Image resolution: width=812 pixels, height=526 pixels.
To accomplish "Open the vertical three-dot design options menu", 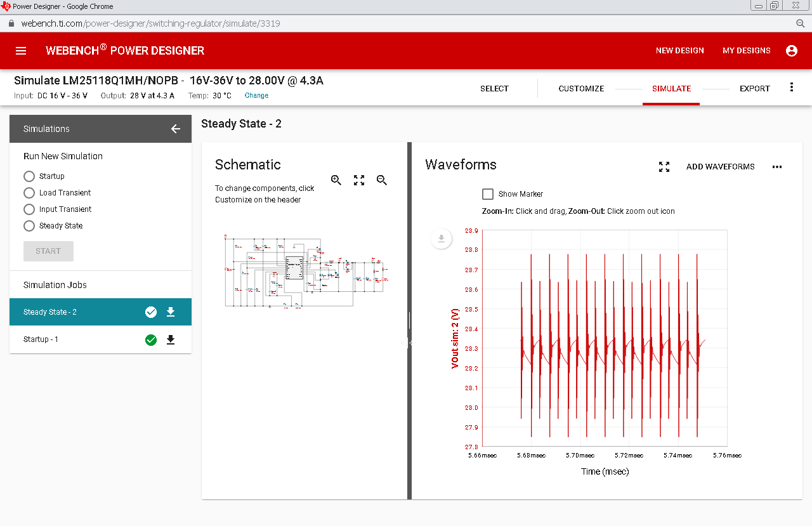I will tap(791, 88).
